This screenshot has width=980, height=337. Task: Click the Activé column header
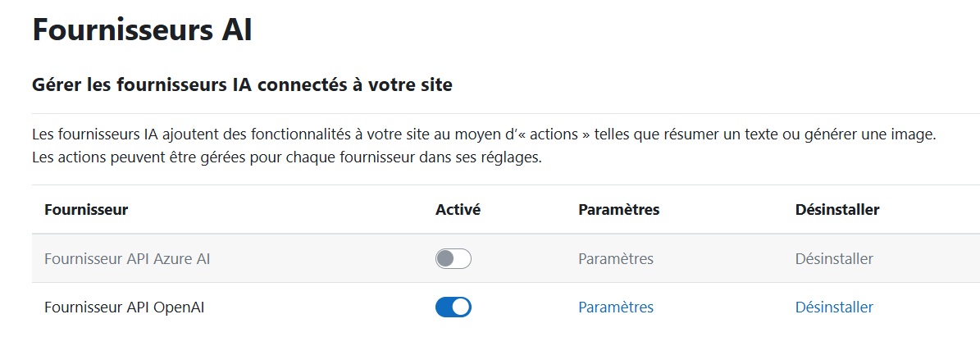(458, 210)
